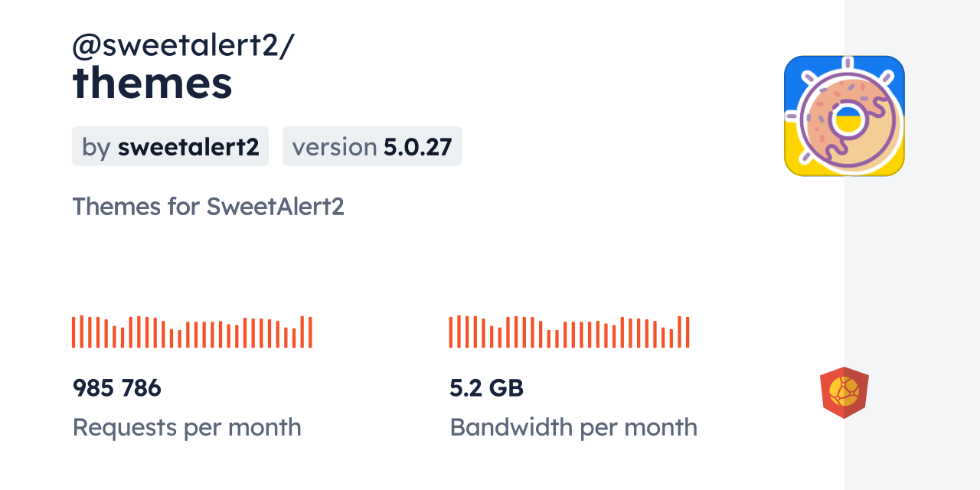Click last bar of the bandwidth chart
Screen dimensions: 980x490
pos(688,332)
